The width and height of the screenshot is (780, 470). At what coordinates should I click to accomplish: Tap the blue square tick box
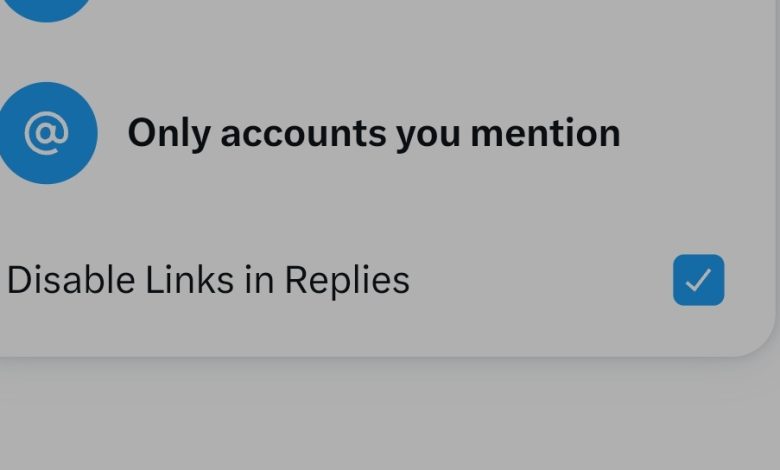pos(698,280)
